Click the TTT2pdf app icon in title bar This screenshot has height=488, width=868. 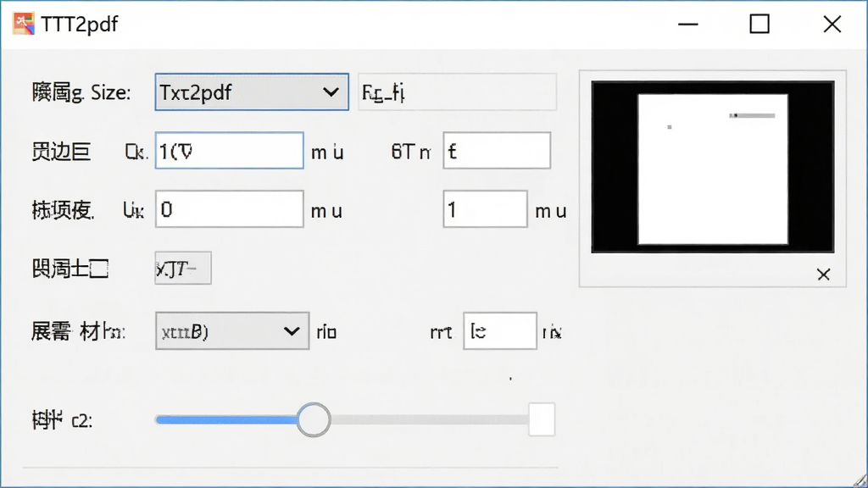tap(24, 24)
